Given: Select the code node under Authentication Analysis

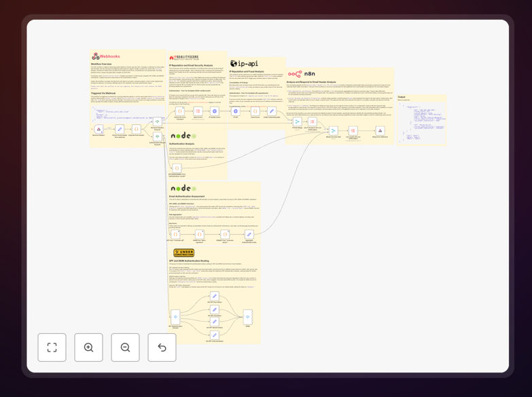Looking at the screenshot, I should click(x=177, y=168).
